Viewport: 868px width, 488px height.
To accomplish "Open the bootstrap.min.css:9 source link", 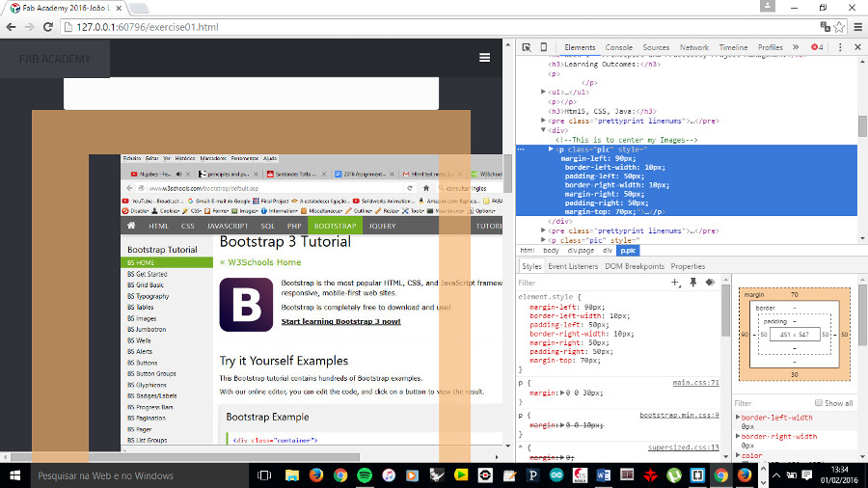I will (679, 415).
